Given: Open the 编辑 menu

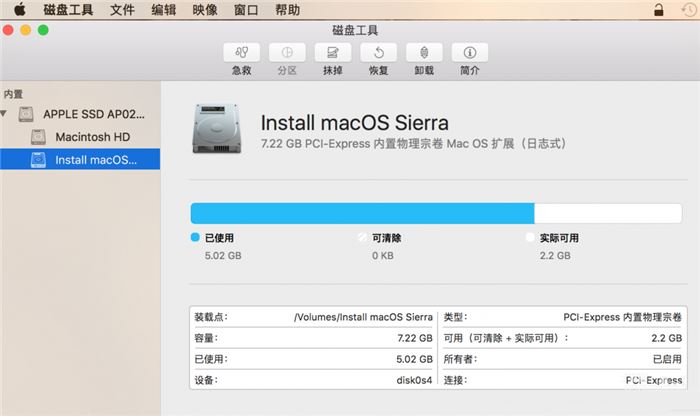Looking at the screenshot, I should 164,9.
